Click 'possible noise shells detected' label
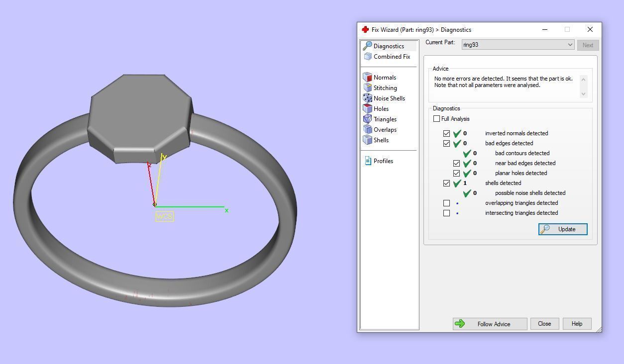The height and width of the screenshot is (364, 624). (x=530, y=193)
